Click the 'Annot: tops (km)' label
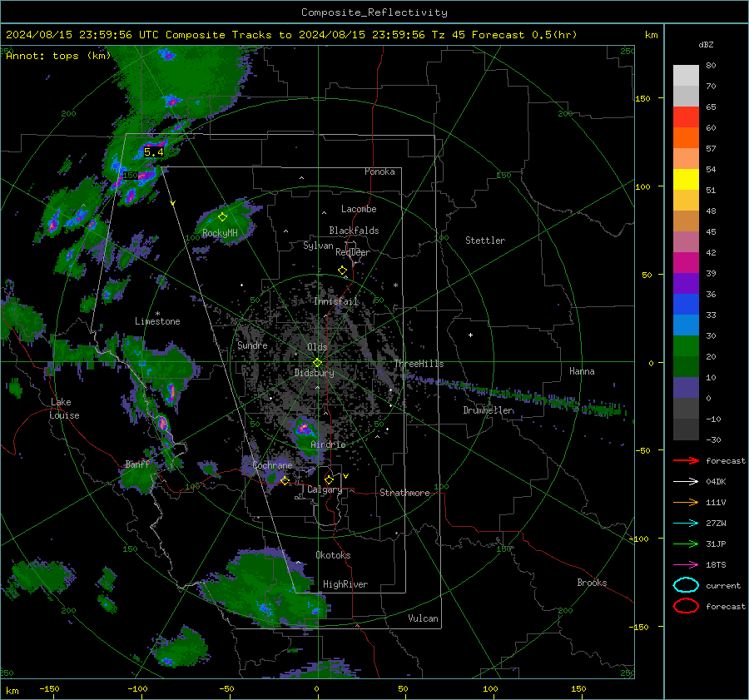Screen dimensions: 749x700 pyautogui.click(x=58, y=56)
